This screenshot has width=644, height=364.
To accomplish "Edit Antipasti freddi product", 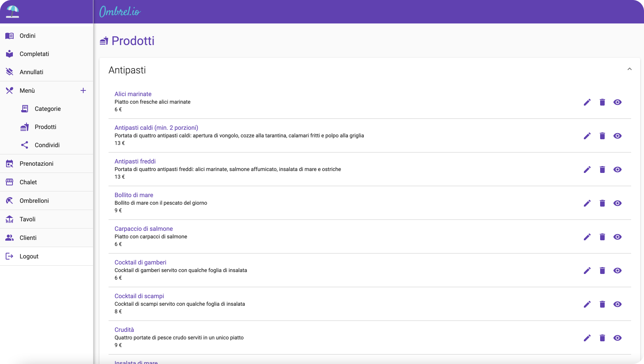I will [587, 170].
